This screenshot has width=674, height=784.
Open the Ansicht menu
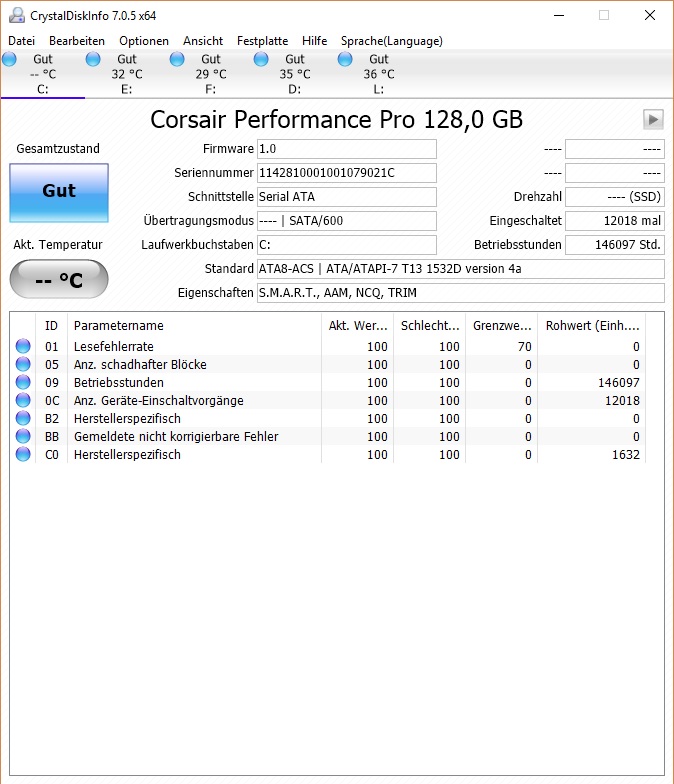click(203, 41)
